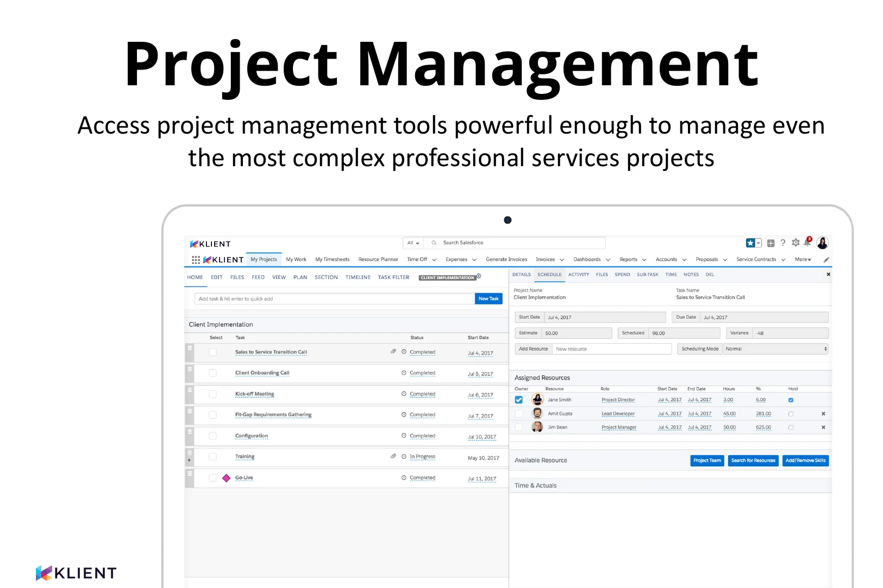The image size is (883, 588).
Task: Check the select checkbox for Kick-off Meeting
Action: (x=212, y=394)
